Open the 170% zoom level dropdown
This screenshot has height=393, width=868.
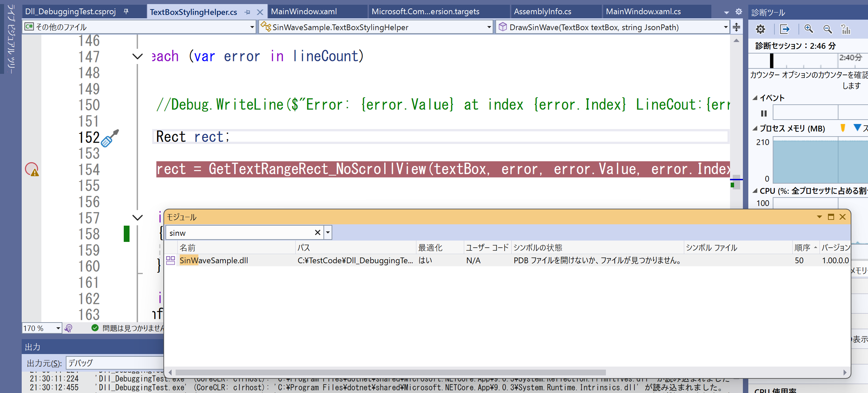pyautogui.click(x=58, y=328)
